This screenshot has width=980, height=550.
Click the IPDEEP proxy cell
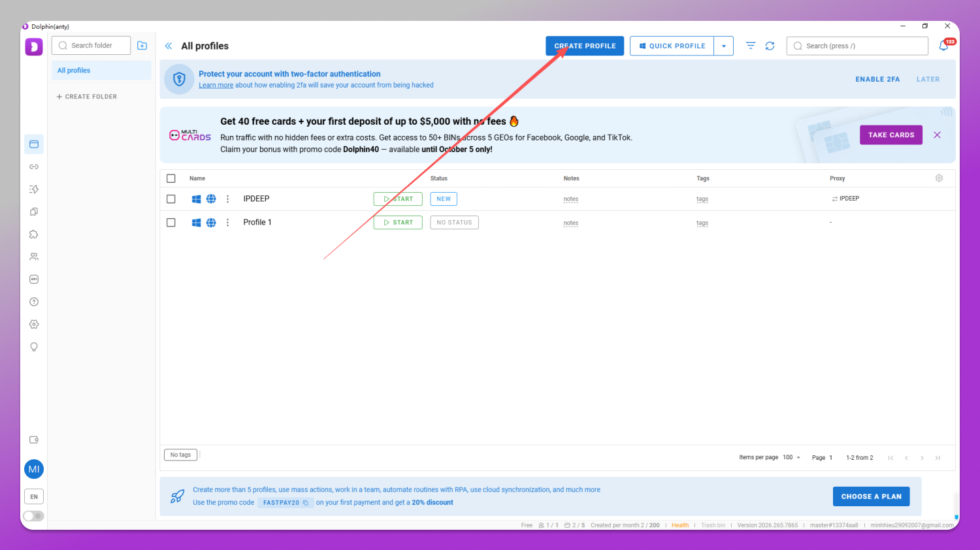pyautogui.click(x=845, y=199)
